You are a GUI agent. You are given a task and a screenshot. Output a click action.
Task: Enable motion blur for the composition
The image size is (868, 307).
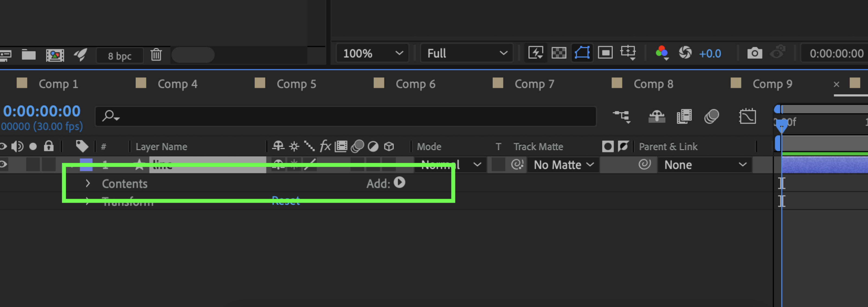pyautogui.click(x=711, y=117)
